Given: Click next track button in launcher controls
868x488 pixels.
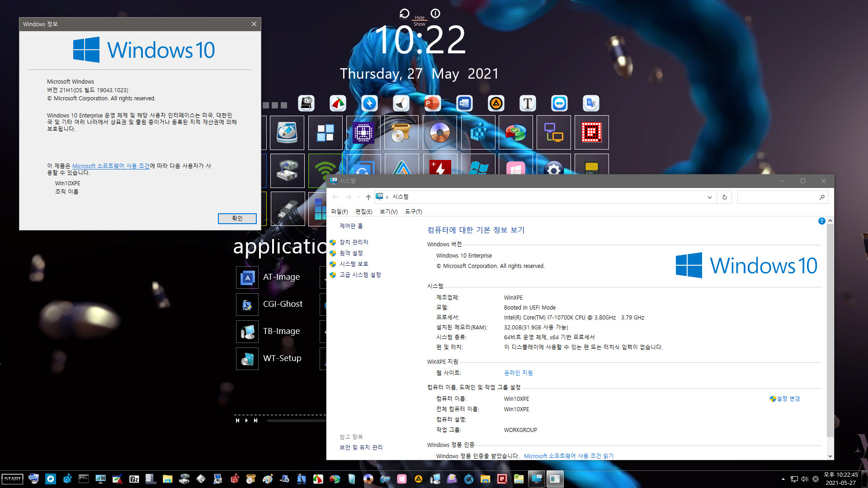Looking at the screenshot, I should coord(255,420).
